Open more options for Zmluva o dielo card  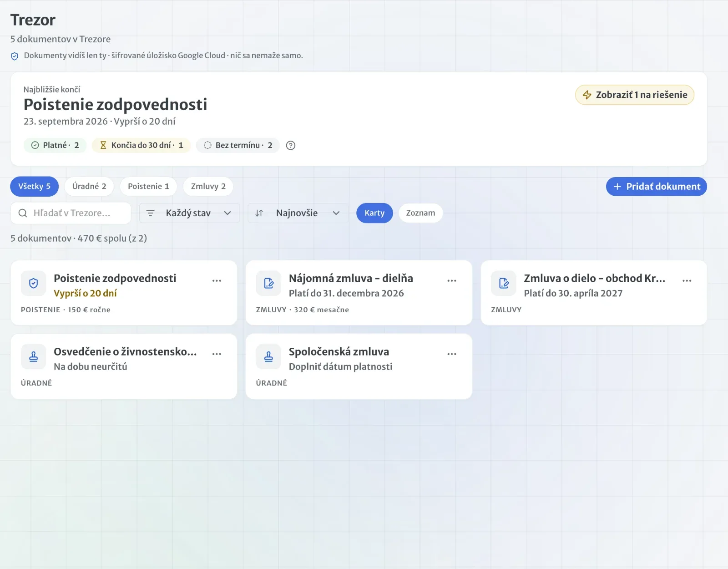pyautogui.click(x=687, y=280)
